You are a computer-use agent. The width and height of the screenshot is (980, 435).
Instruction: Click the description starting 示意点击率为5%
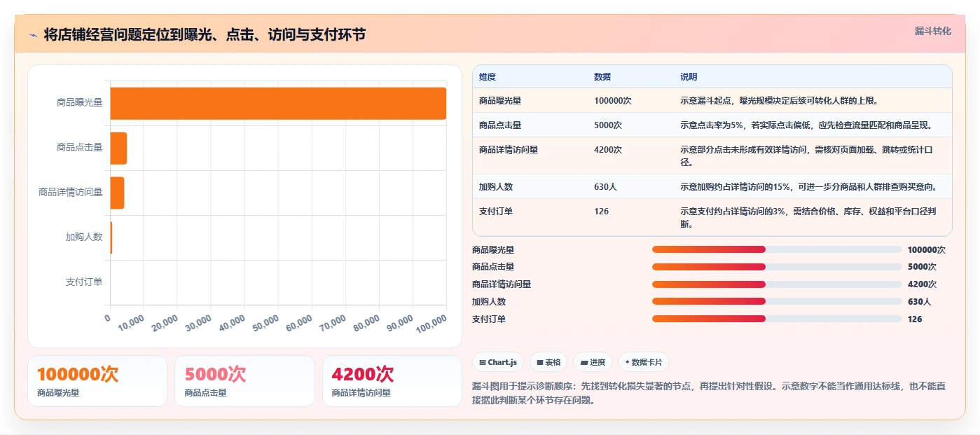806,125
